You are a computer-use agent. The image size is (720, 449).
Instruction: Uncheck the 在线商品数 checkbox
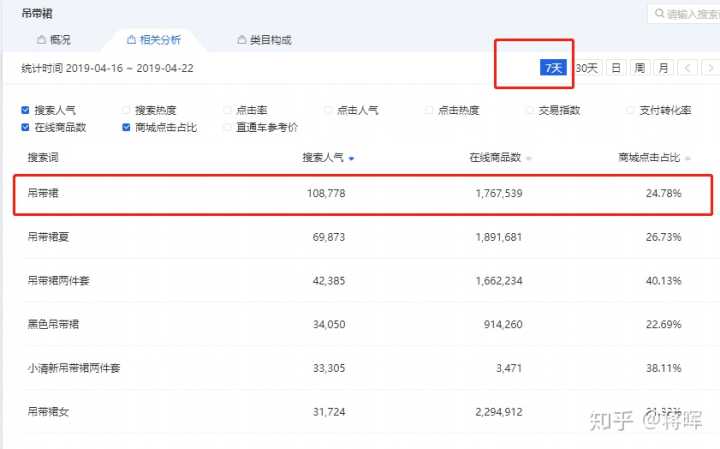[26, 127]
